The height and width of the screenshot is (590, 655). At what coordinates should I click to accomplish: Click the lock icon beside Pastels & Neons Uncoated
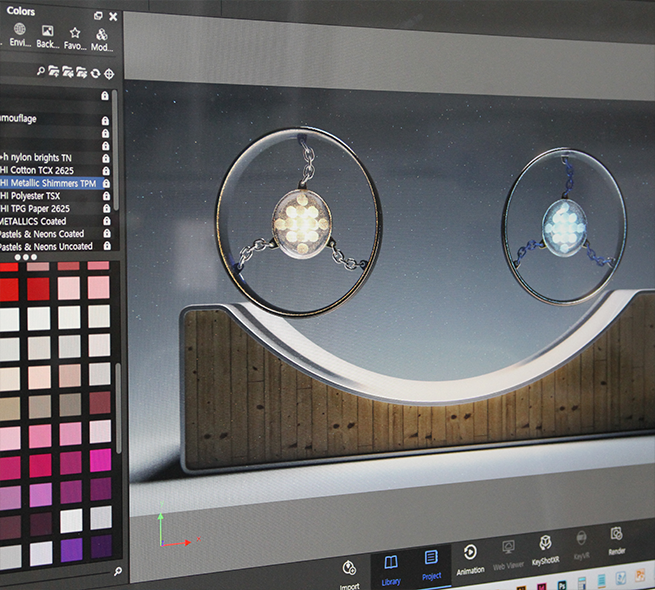coord(107,246)
